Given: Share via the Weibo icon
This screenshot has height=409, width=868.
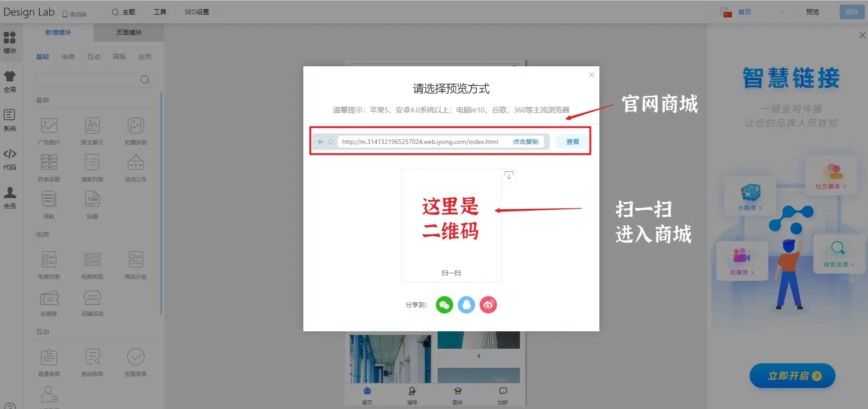Looking at the screenshot, I should pyautogui.click(x=488, y=305).
